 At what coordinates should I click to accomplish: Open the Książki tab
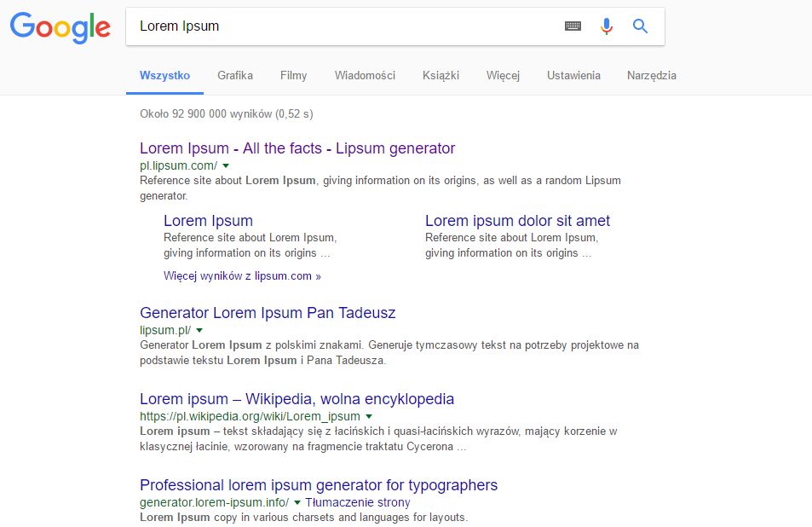tap(441, 76)
